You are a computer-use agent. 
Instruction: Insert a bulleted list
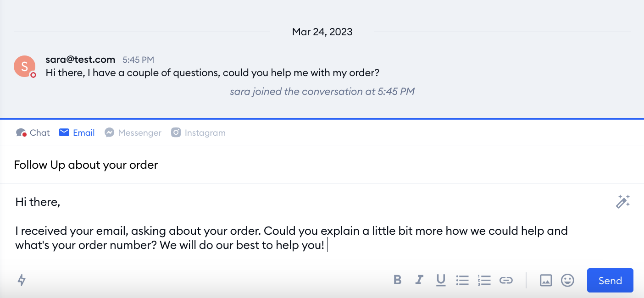[462, 280]
